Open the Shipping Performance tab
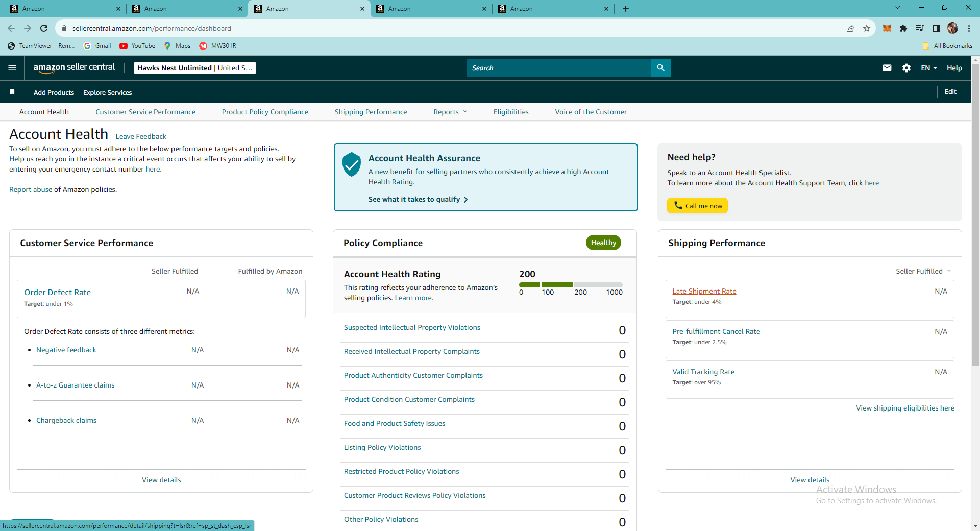Viewport: 980px width, 531px height. pos(371,112)
